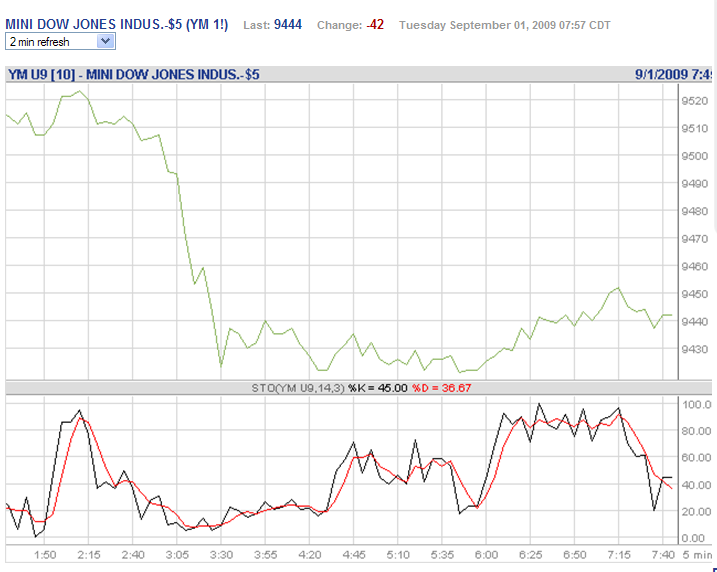The height and width of the screenshot is (572, 717).
Task: Click the 2:40 time axis label
Action: coord(133,555)
